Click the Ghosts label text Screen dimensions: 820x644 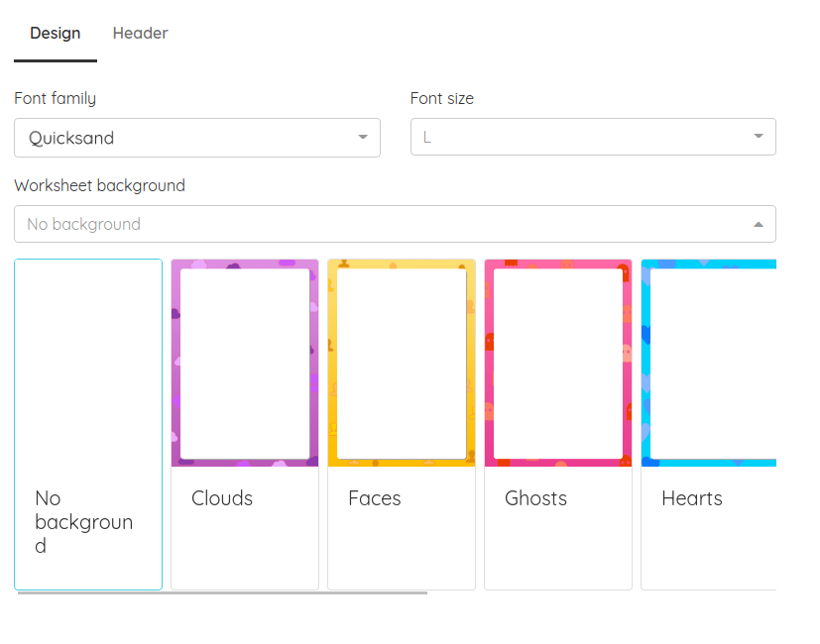coord(535,498)
